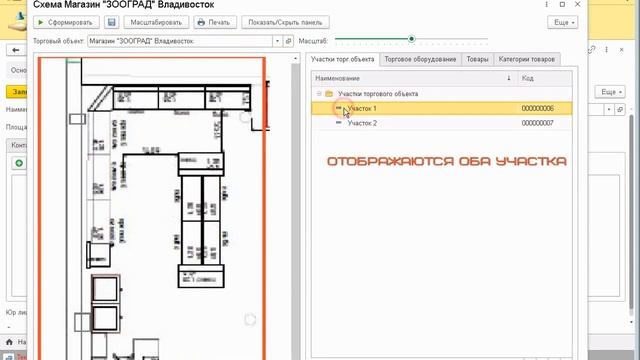Click the home icon at the bottom left
Viewport: 640px width, 360px height.
tap(9, 342)
